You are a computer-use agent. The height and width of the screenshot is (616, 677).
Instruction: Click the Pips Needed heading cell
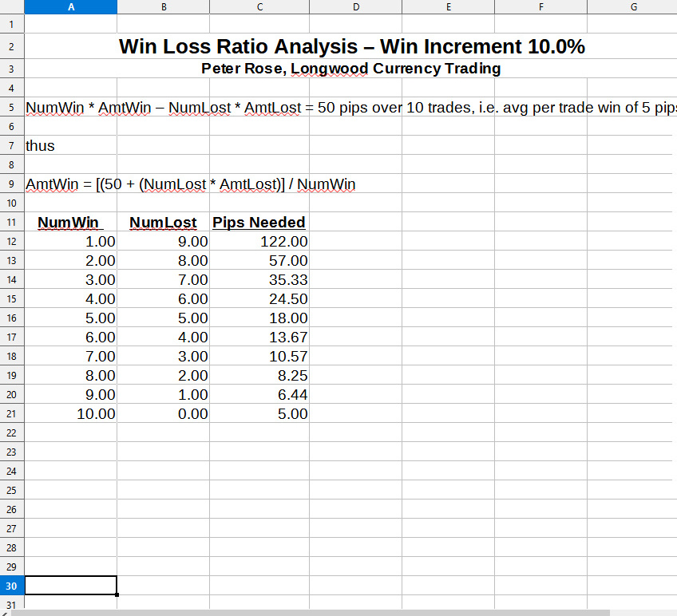click(259, 222)
